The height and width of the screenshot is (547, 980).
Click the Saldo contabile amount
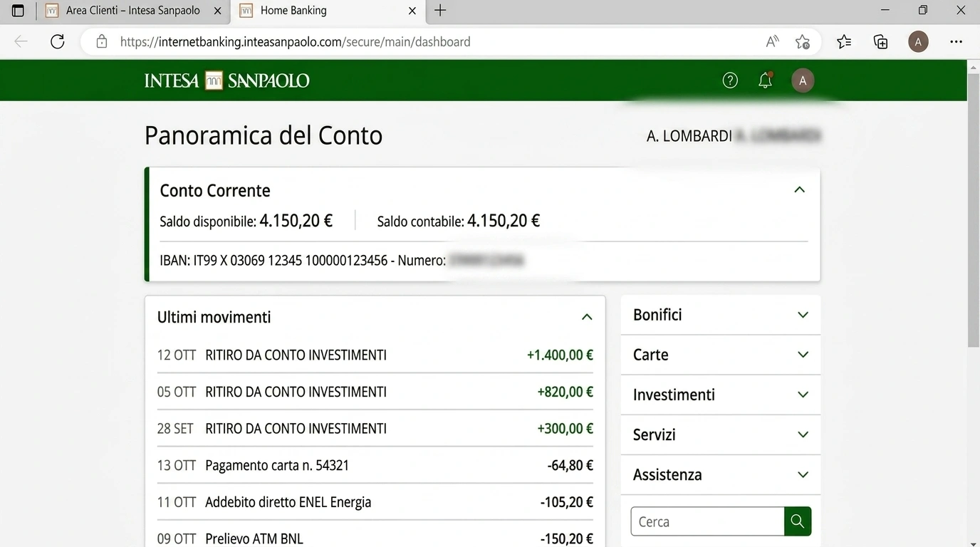coord(504,221)
